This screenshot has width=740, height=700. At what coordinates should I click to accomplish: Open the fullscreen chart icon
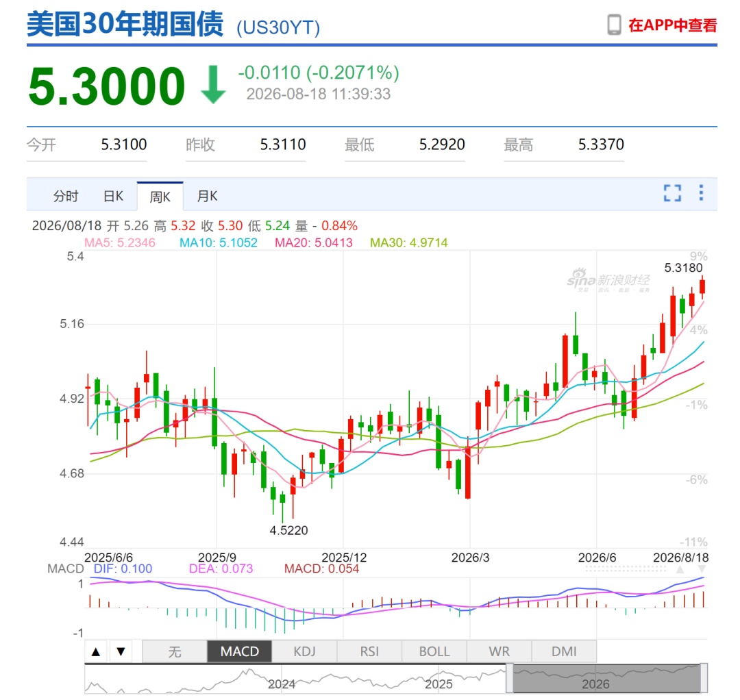pos(672,193)
